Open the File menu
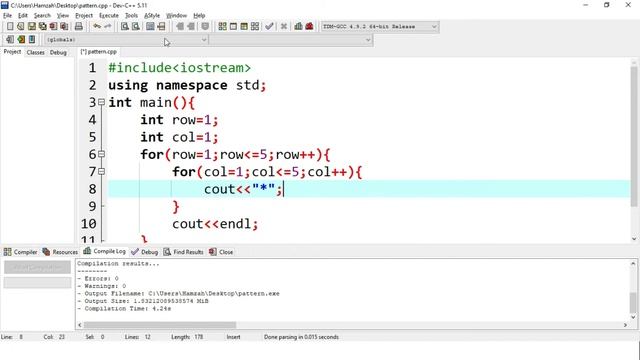640x360 pixels. pyautogui.click(x=7, y=16)
